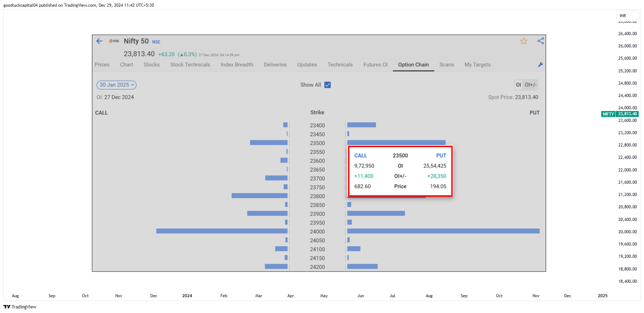Click strike price 23800
This screenshot has height=313, width=644.
click(x=317, y=196)
